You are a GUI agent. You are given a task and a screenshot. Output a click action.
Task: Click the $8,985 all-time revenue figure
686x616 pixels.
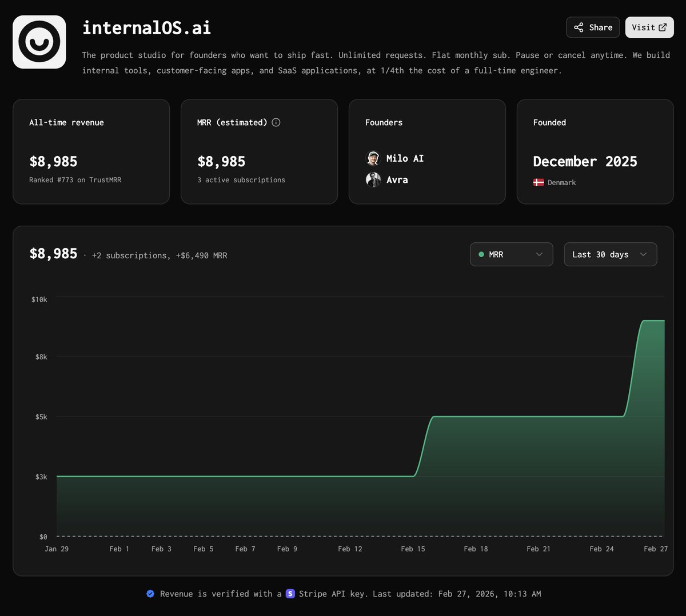(x=53, y=161)
